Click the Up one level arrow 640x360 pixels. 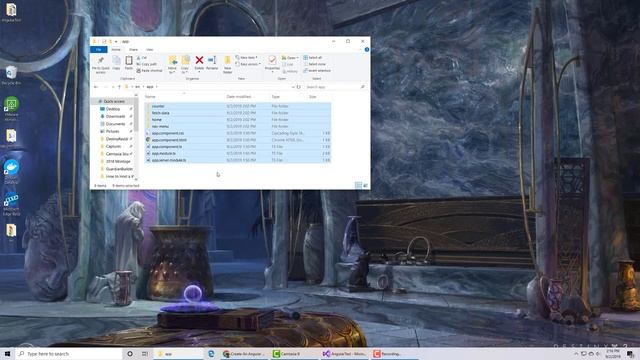119,87
